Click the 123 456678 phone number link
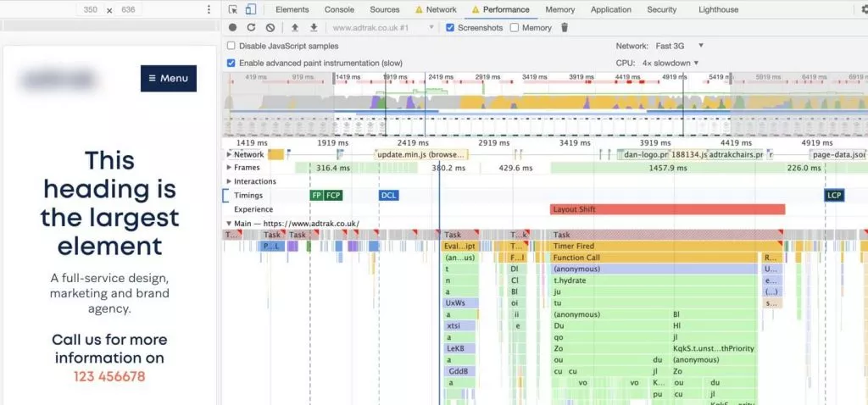868x405 pixels. [x=107, y=376]
